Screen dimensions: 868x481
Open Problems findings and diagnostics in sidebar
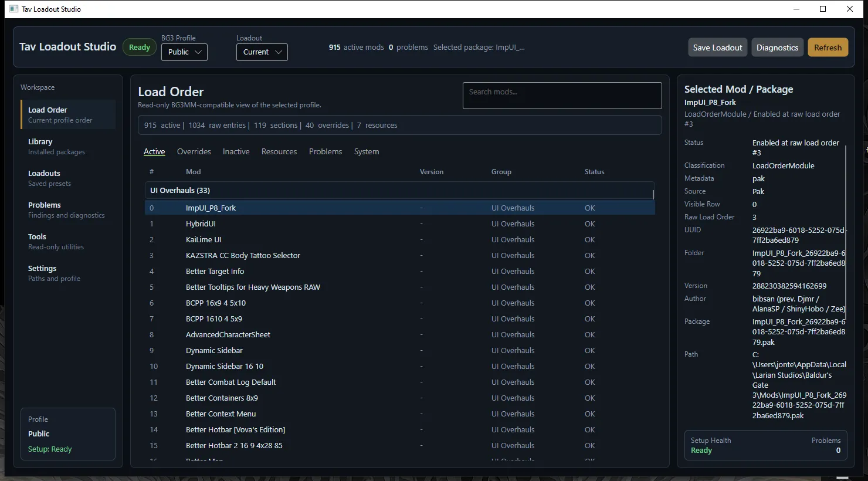pyautogui.click(x=68, y=210)
